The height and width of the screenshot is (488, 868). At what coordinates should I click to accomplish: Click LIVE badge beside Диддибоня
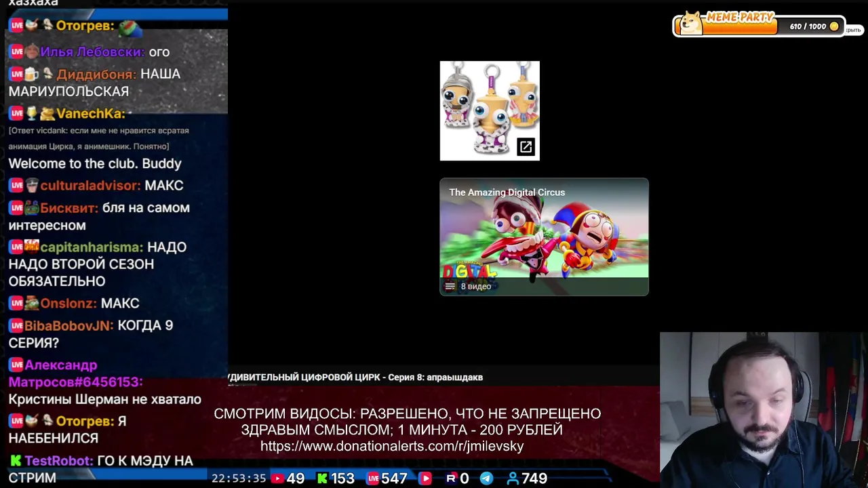point(16,75)
